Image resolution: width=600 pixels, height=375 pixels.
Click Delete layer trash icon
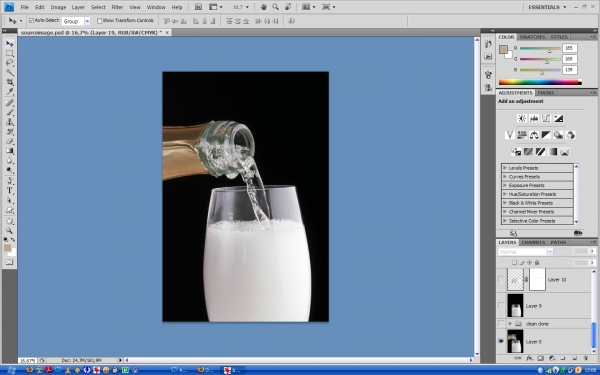[585, 358]
